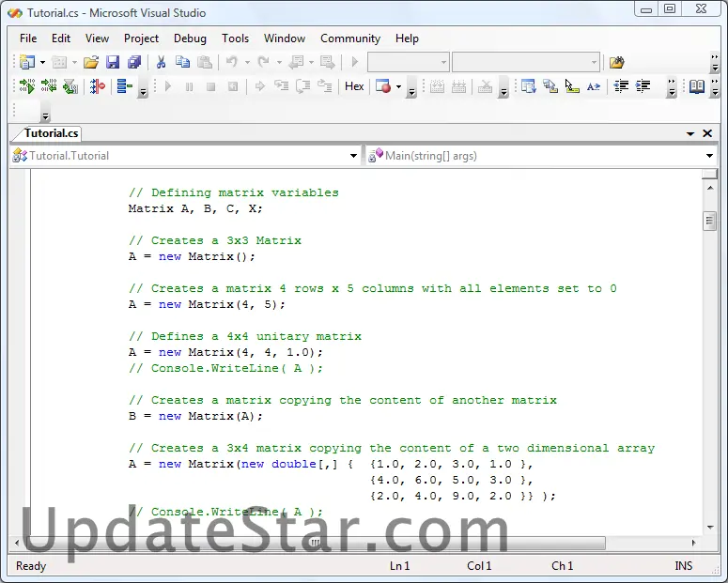Screen dimensions: 728x583
Task: Click the Start Debugging play icon
Action: (168, 86)
